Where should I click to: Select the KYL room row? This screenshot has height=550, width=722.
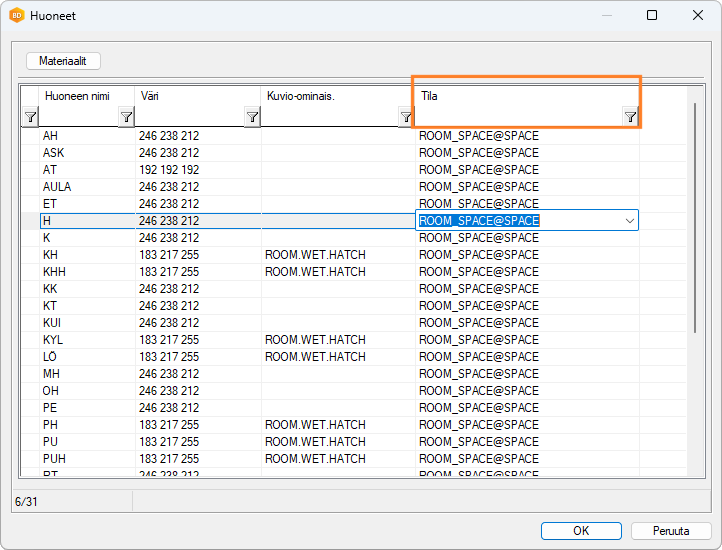coord(53,340)
